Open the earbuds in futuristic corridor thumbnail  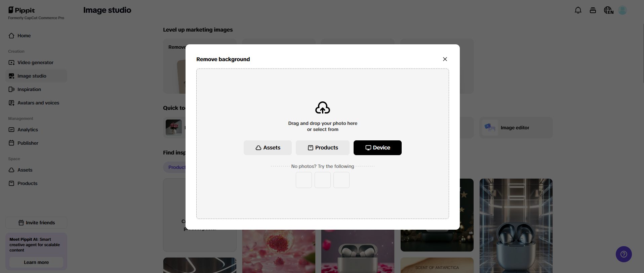(516, 226)
